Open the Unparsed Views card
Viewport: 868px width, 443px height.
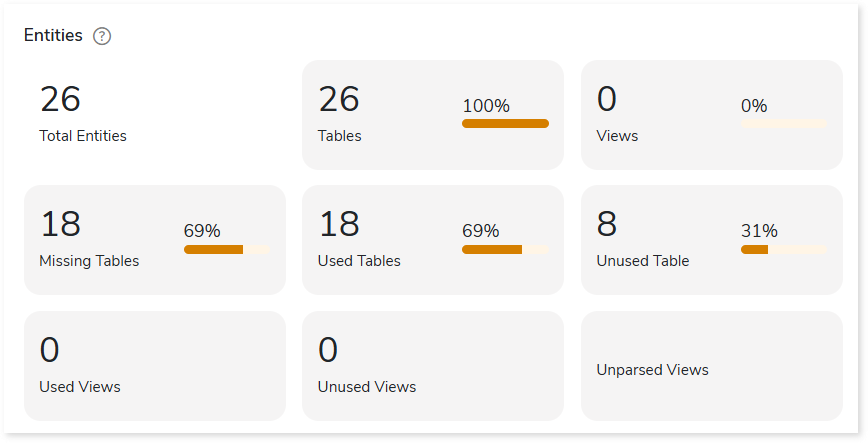click(712, 365)
